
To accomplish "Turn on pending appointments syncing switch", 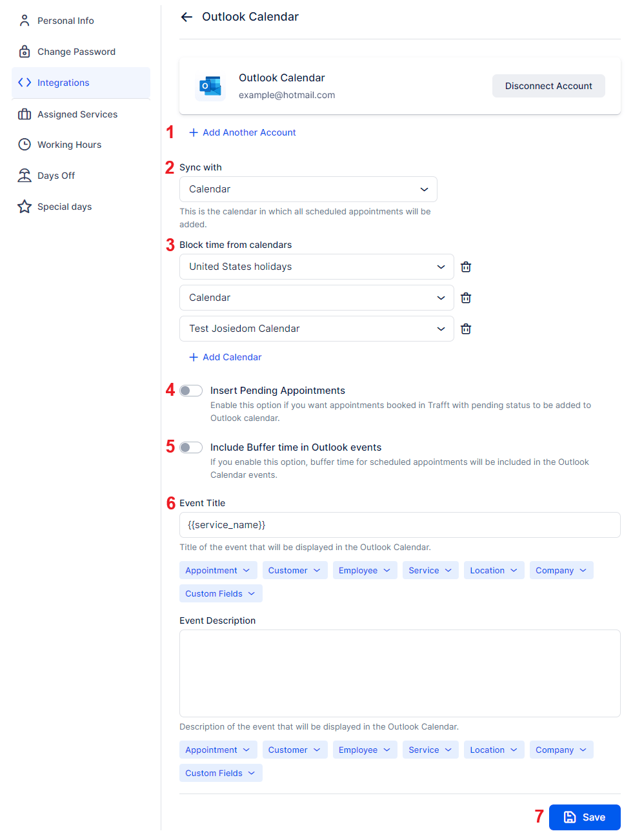I will 191,390.
